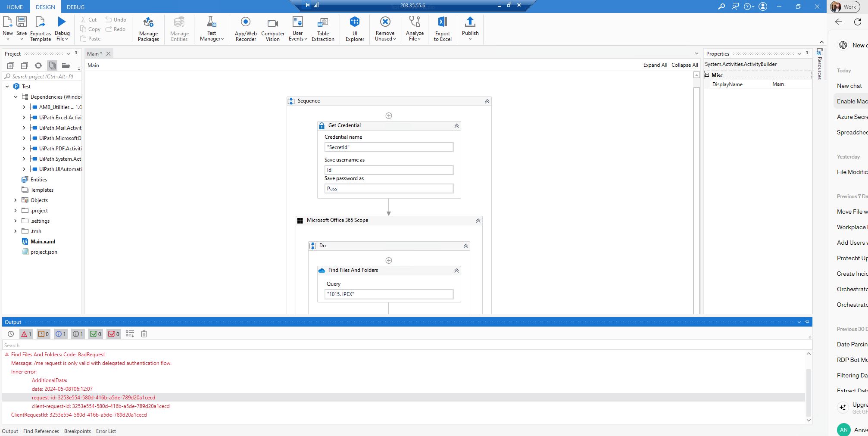Open the Error List bottom tab
The image size is (868, 436).
click(106, 431)
